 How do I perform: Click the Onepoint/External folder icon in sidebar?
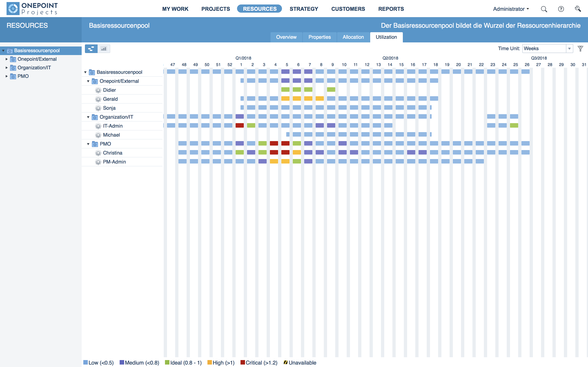point(13,59)
